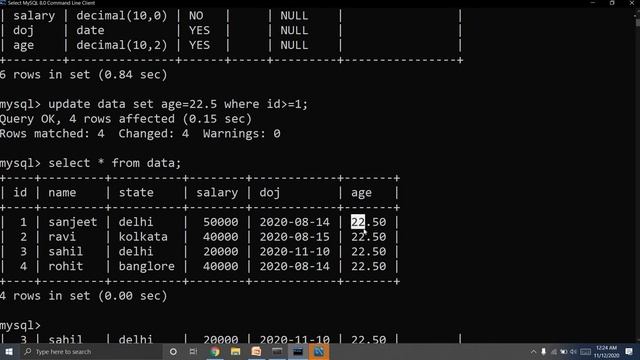Click the update data set age=22.5 command
This screenshot has height=360, width=640.
coord(178,104)
